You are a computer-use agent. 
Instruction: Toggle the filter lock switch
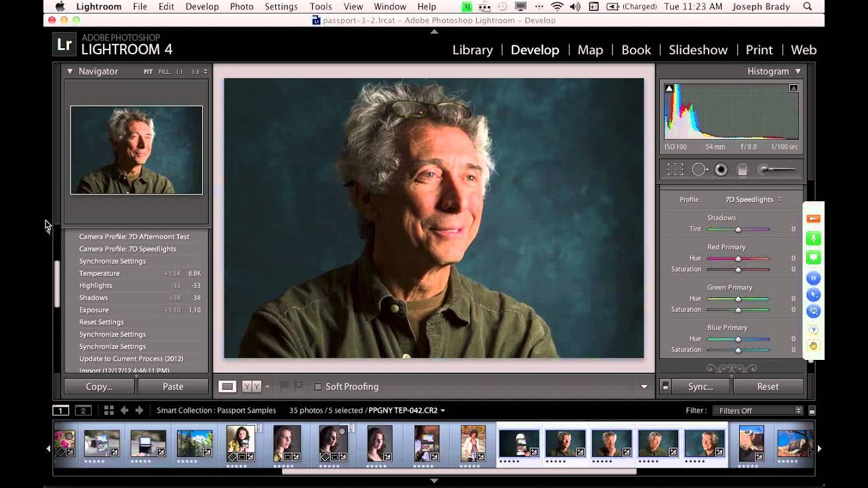[812, 411]
